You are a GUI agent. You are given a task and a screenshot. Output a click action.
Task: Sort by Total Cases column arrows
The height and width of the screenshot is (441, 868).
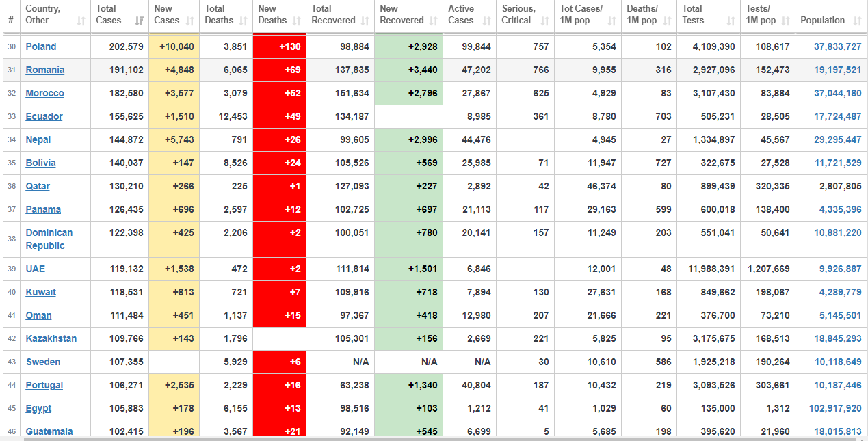point(140,21)
